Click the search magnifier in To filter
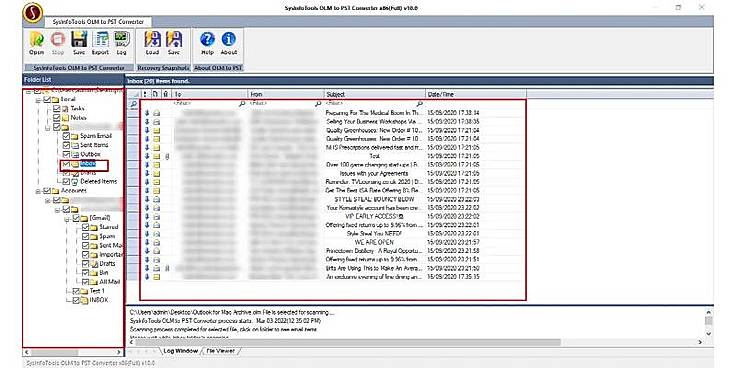This screenshot has height=368, width=736. coord(242,103)
